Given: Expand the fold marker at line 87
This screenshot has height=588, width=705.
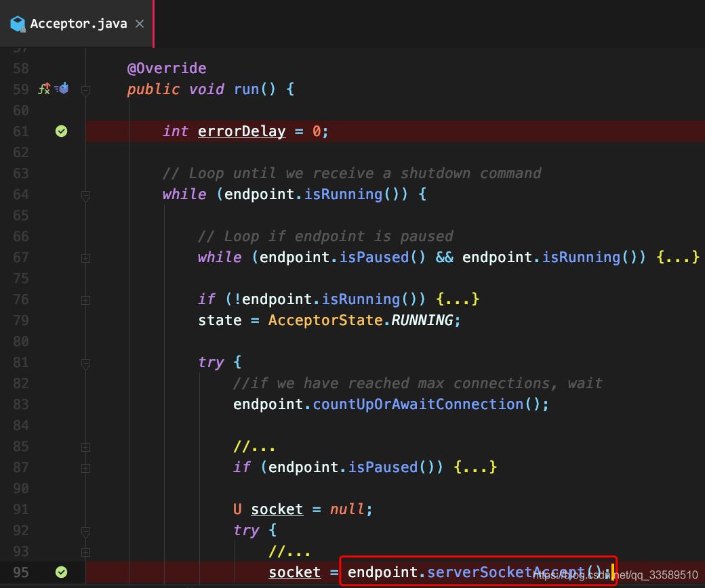Looking at the screenshot, I should (x=85, y=467).
